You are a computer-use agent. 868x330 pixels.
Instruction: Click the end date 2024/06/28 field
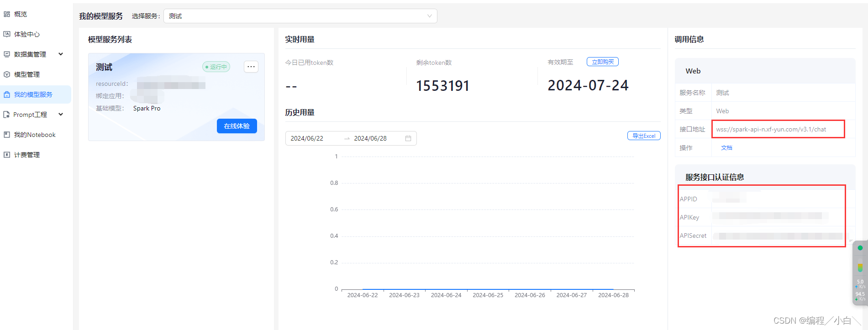point(370,138)
